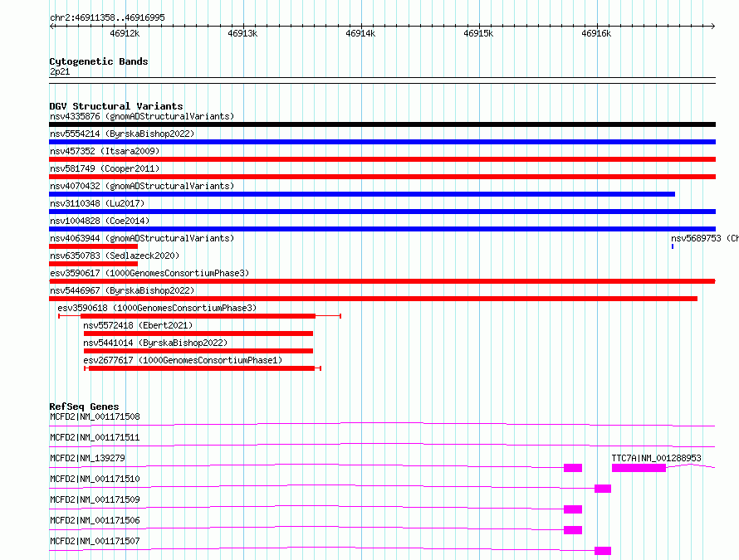Click the red esv3590618 variant with whiskers

pyautogui.click(x=198, y=316)
